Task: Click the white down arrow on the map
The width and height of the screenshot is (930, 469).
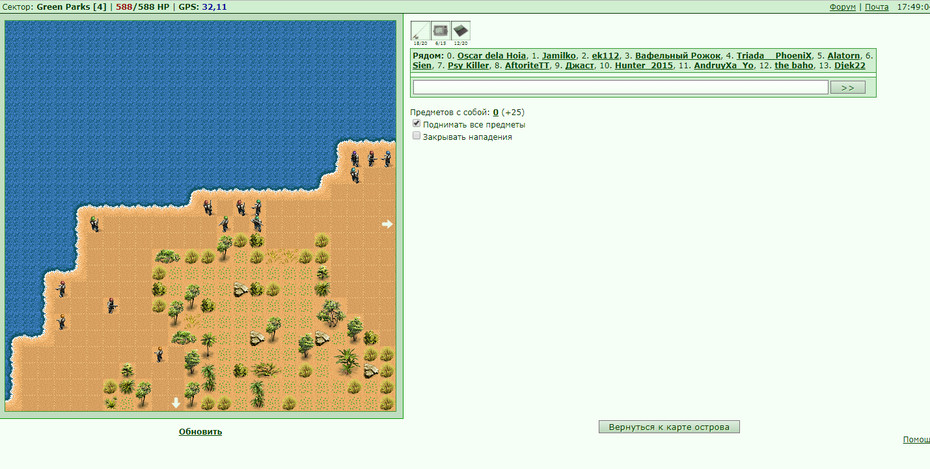Action: [176, 403]
